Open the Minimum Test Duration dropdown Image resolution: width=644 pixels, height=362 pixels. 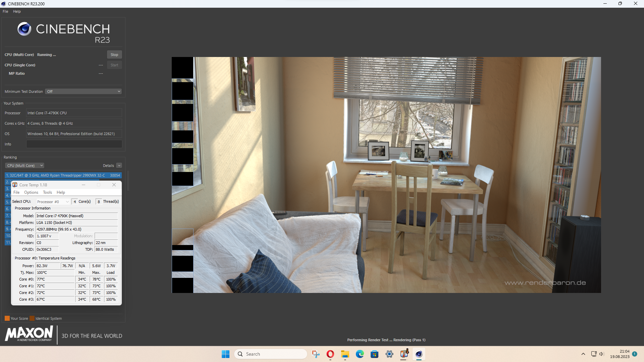click(83, 92)
